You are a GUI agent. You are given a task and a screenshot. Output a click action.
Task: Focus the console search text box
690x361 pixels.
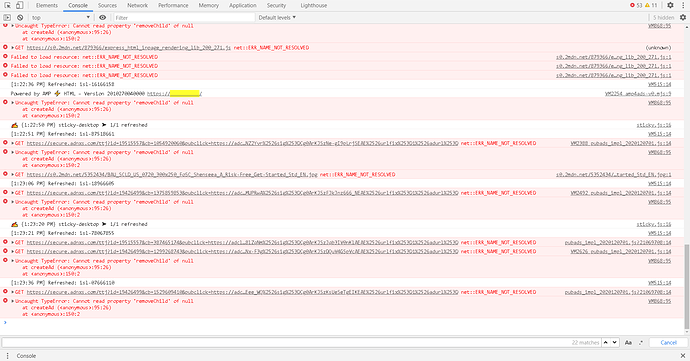click(x=286, y=343)
